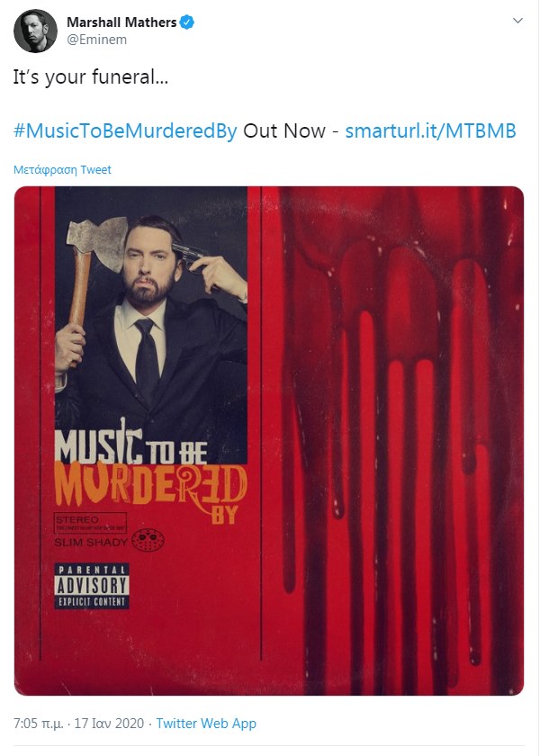
Task: Click the blue verified badge icon
Action: (187, 22)
